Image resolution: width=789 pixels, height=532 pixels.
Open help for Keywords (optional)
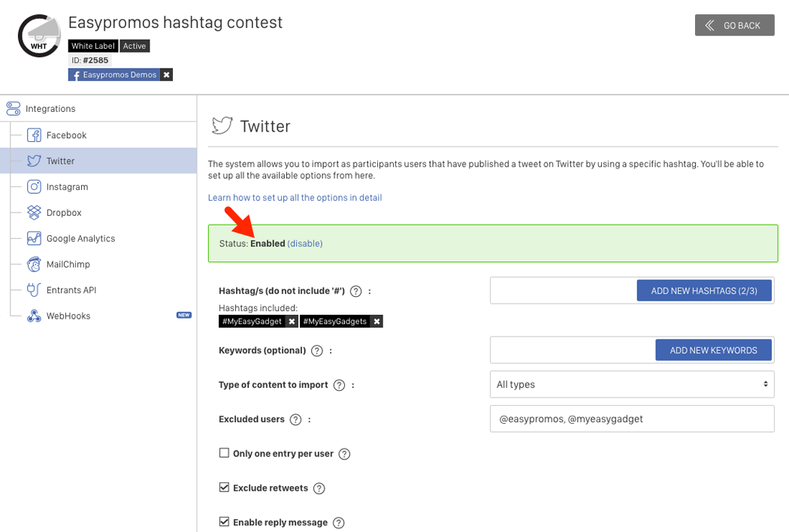tap(316, 351)
